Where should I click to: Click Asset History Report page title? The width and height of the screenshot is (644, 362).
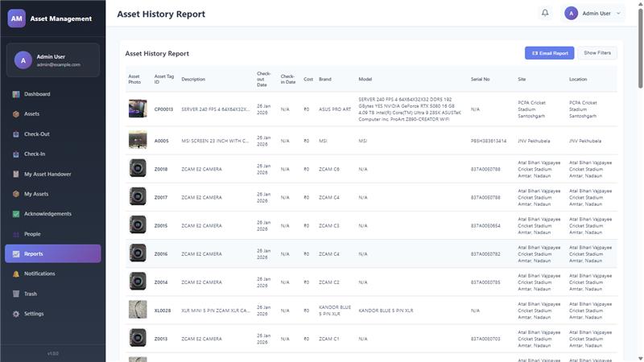click(161, 14)
